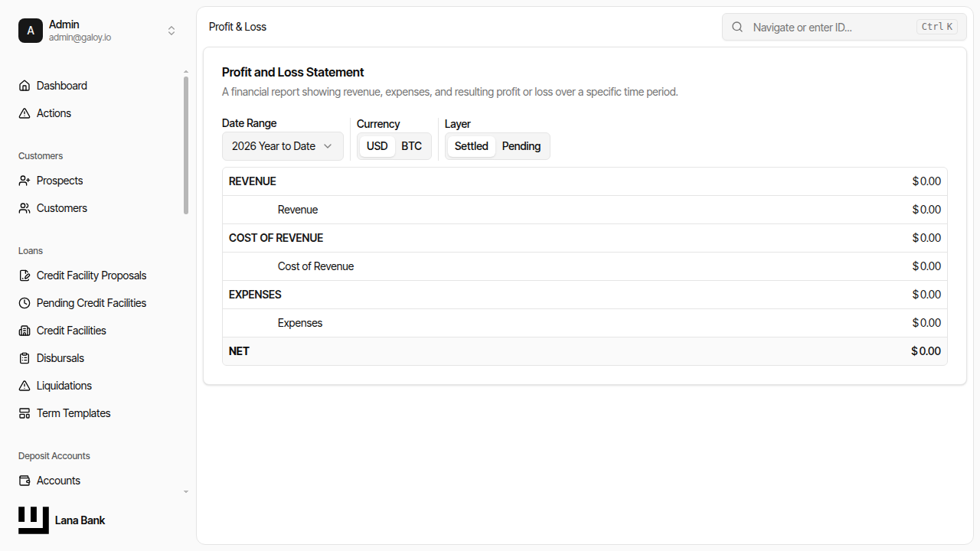Click the Dashboard home icon
This screenshot has width=980, height=551.
pyautogui.click(x=24, y=86)
